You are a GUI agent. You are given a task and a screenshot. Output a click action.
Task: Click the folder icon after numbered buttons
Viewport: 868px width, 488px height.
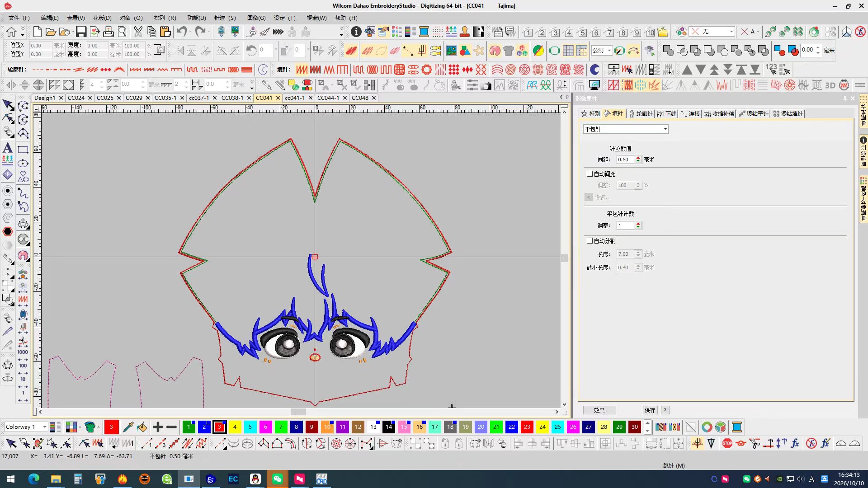pos(663,32)
